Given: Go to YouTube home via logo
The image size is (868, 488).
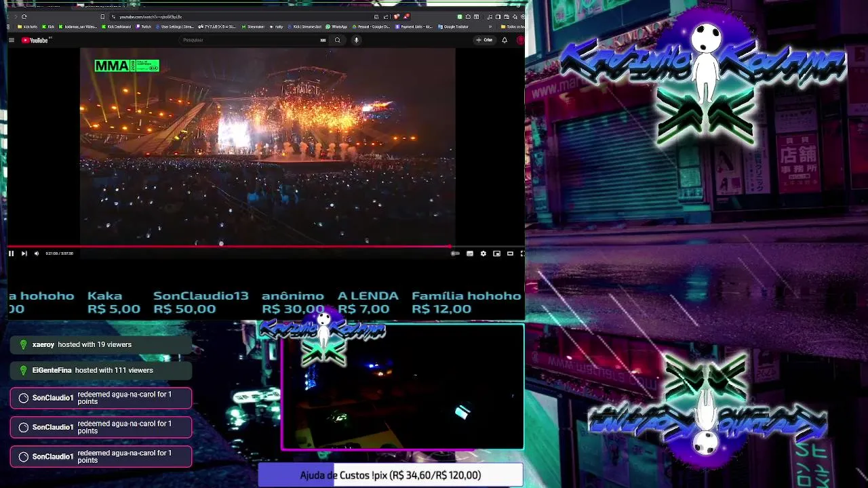Looking at the screenshot, I should (x=35, y=40).
